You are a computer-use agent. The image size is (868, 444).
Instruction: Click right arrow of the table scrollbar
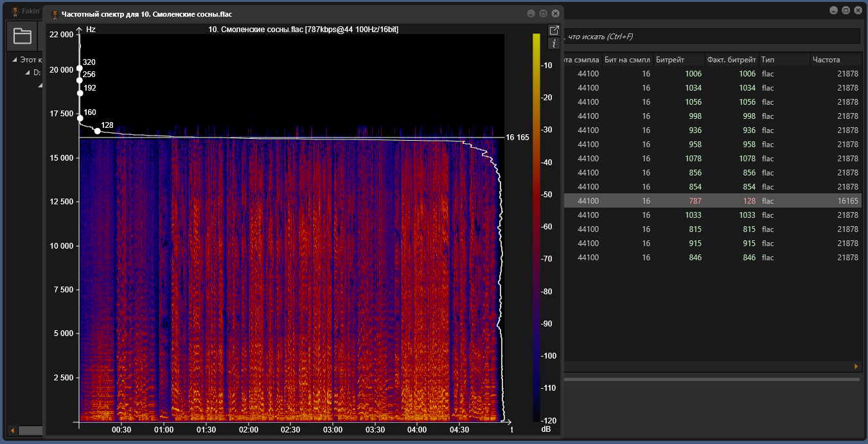pos(856,366)
